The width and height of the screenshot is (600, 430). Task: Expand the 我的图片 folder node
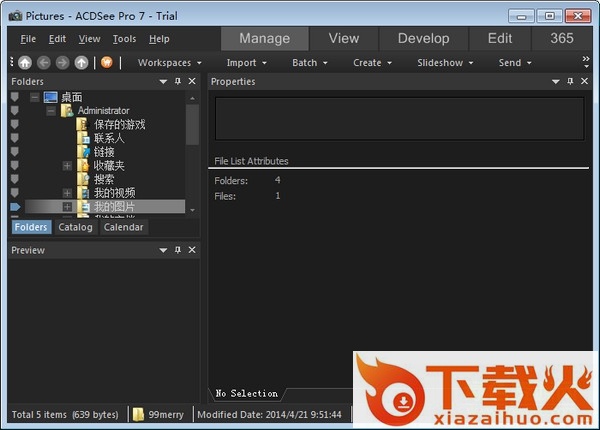pos(67,207)
